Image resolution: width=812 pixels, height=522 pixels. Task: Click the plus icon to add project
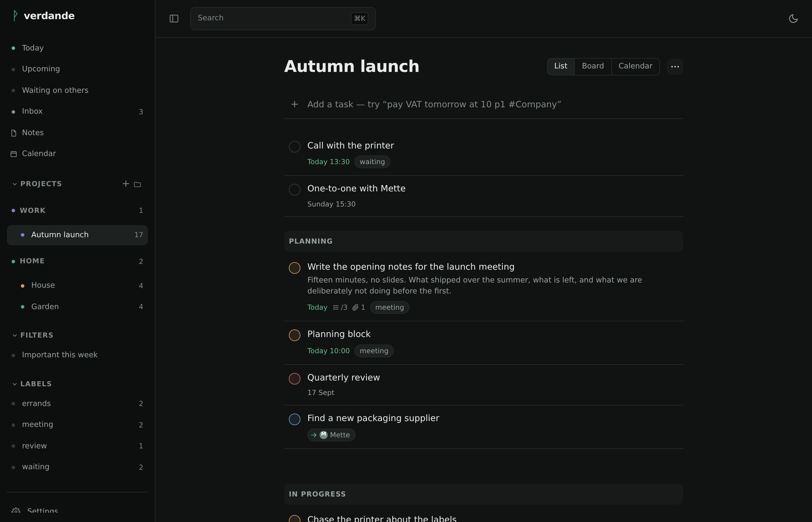point(126,184)
